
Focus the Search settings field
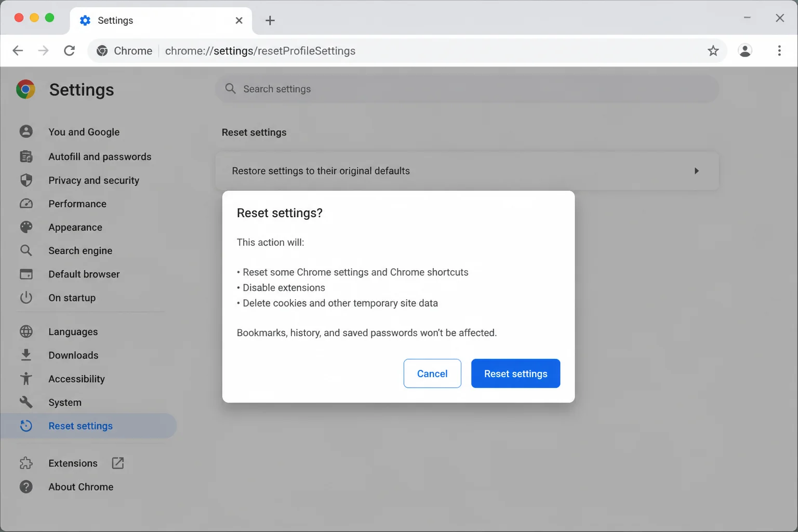point(467,89)
